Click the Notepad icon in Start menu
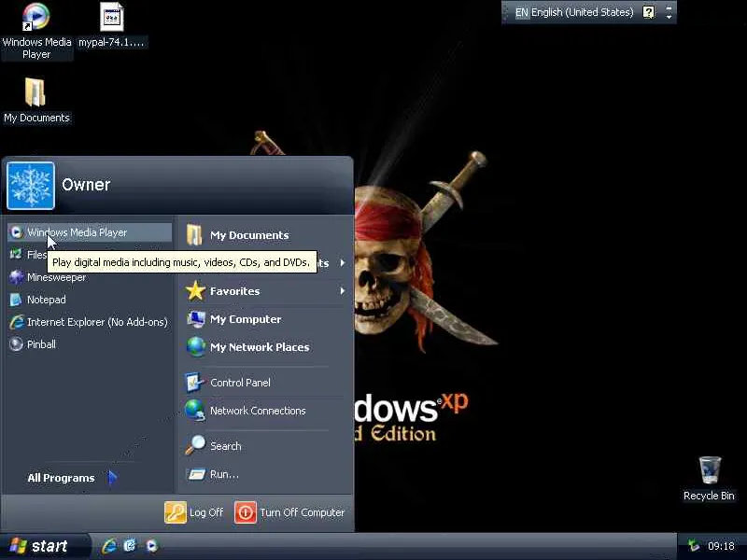This screenshot has width=747, height=560. 16,300
